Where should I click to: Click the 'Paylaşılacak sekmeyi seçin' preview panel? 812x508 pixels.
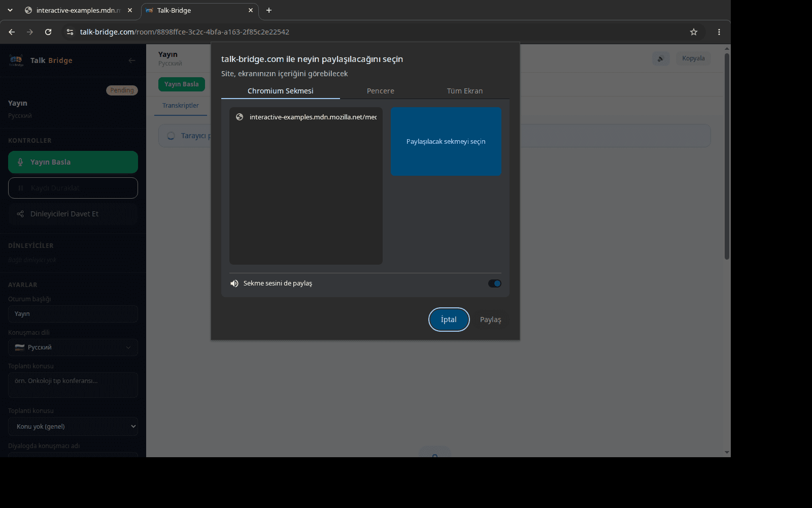[x=446, y=141]
